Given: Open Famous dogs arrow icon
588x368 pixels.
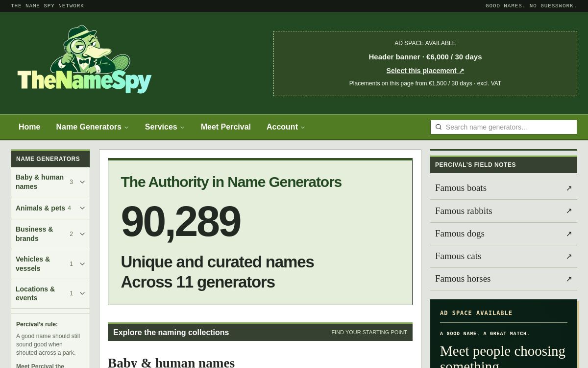Looking at the screenshot, I should coord(569,234).
